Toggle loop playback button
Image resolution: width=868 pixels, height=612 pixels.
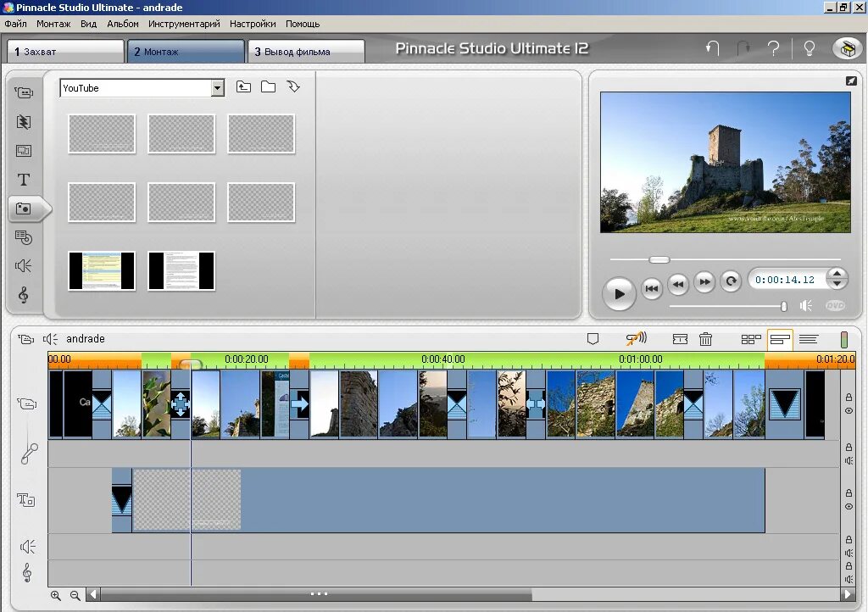coord(731,281)
